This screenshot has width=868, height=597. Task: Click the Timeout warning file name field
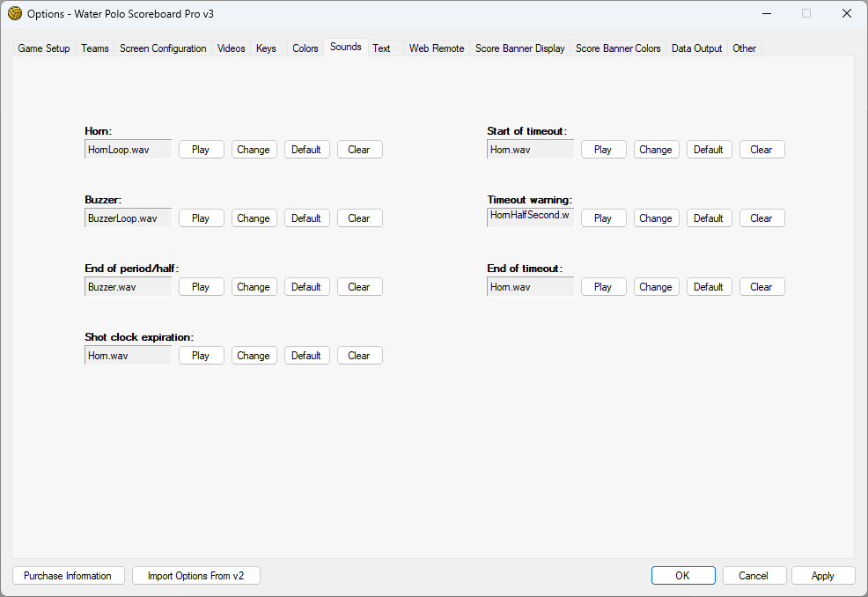pyautogui.click(x=530, y=217)
